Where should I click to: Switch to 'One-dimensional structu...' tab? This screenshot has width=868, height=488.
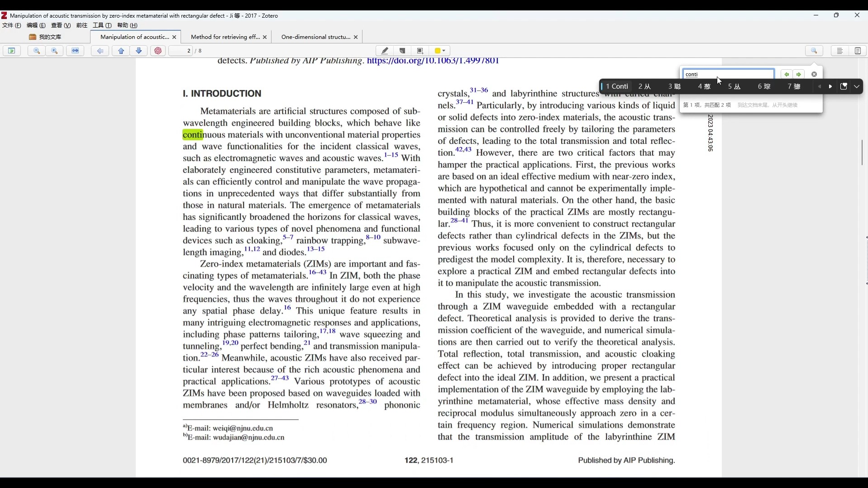click(x=315, y=37)
